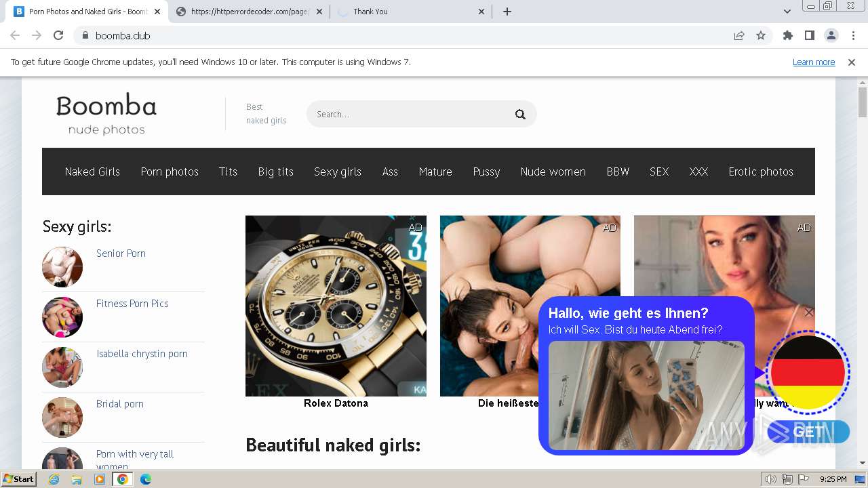Open the tab search dropdown chevron
The width and height of the screenshot is (868, 488).
[787, 12]
